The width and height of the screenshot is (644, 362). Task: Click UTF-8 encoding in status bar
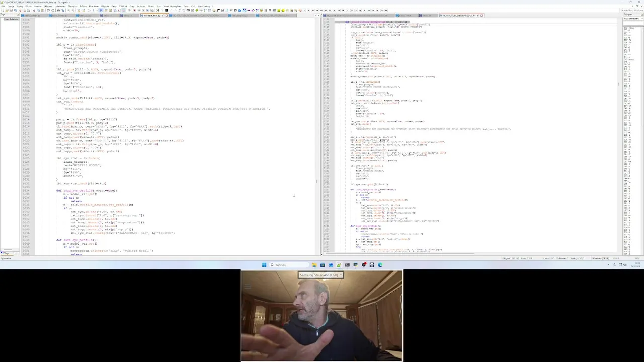pyautogui.click(x=616, y=258)
